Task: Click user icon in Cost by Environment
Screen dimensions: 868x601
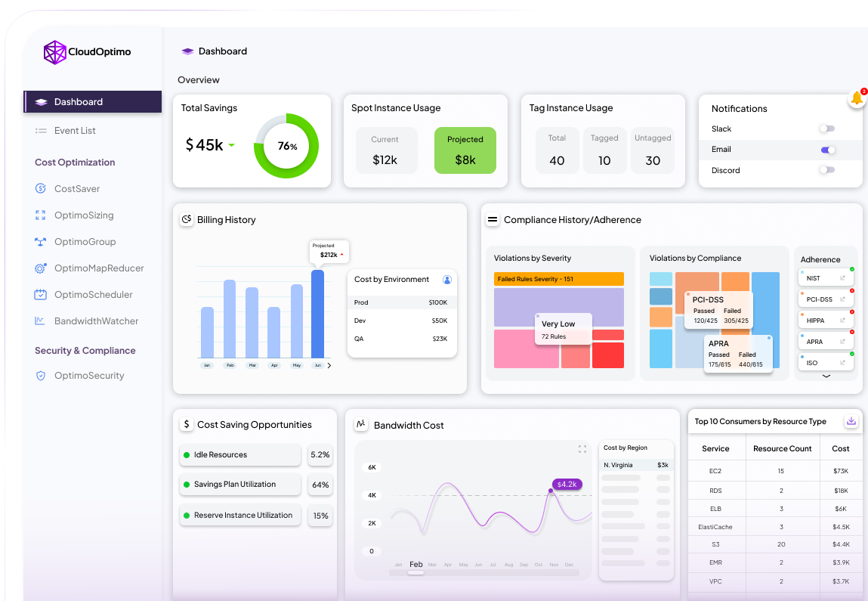Action: coord(447,280)
